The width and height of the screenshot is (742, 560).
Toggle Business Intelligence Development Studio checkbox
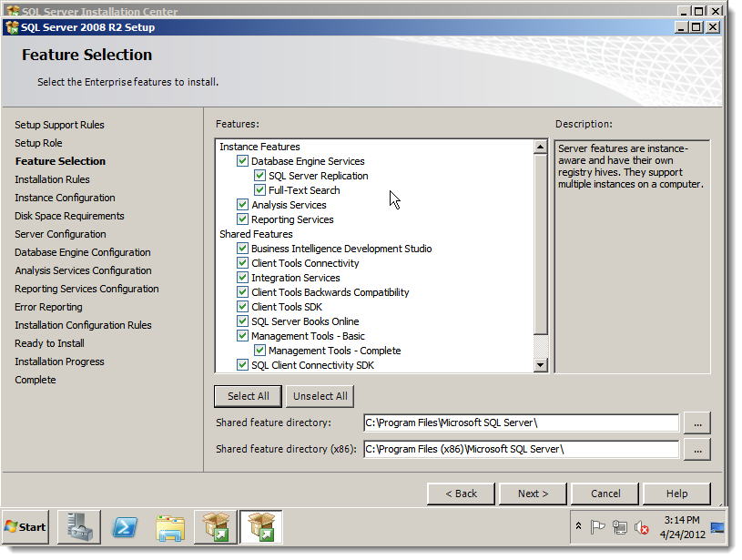[242, 249]
